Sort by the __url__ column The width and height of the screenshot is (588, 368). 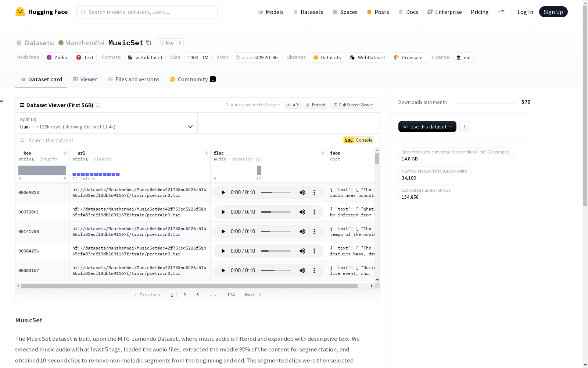pos(206,153)
